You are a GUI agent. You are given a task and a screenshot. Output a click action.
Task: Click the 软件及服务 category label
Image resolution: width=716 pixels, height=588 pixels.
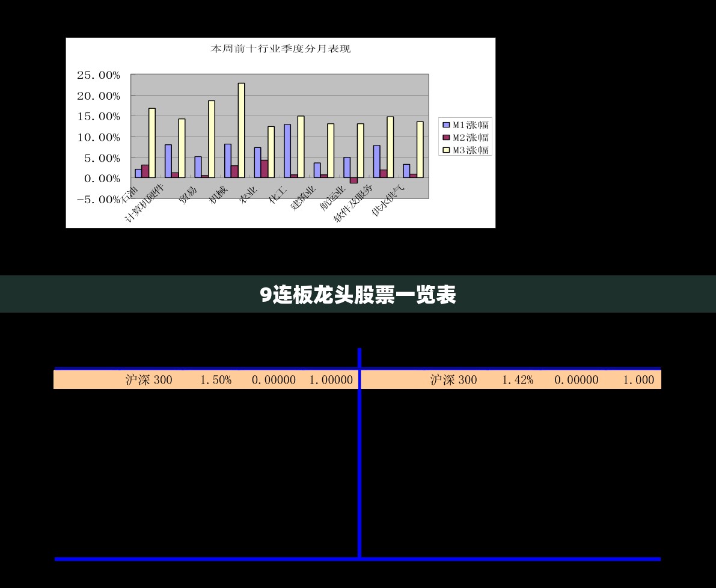coord(353,203)
